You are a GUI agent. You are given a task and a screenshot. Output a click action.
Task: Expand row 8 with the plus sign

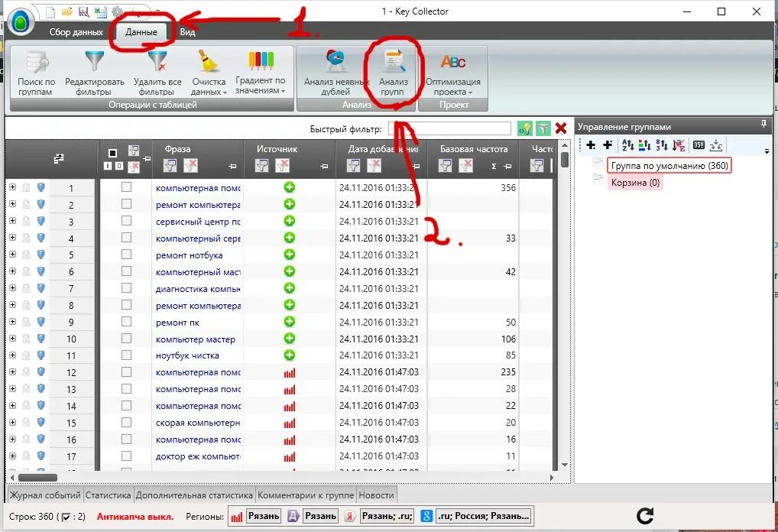(x=12, y=305)
